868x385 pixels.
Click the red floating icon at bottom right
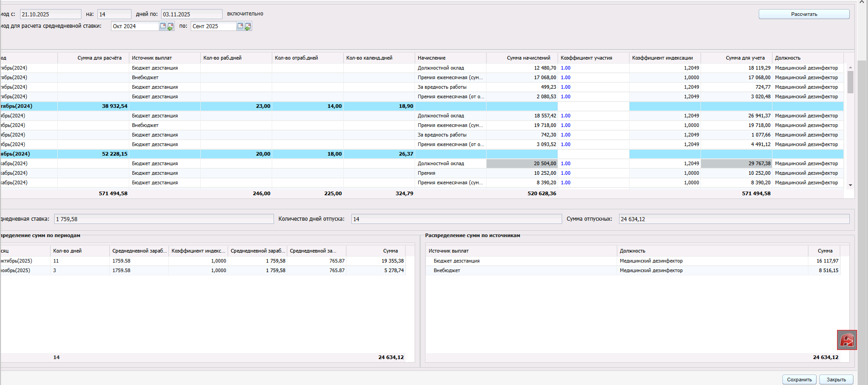coord(847,340)
